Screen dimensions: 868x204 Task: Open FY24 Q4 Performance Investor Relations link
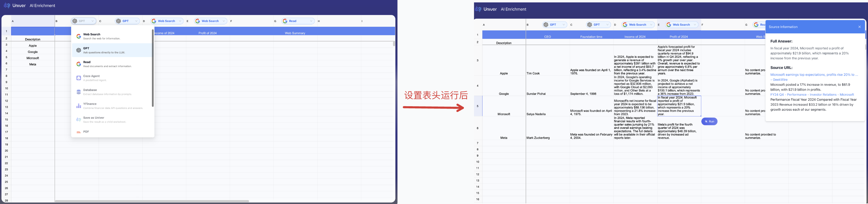pyautogui.click(x=812, y=94)
